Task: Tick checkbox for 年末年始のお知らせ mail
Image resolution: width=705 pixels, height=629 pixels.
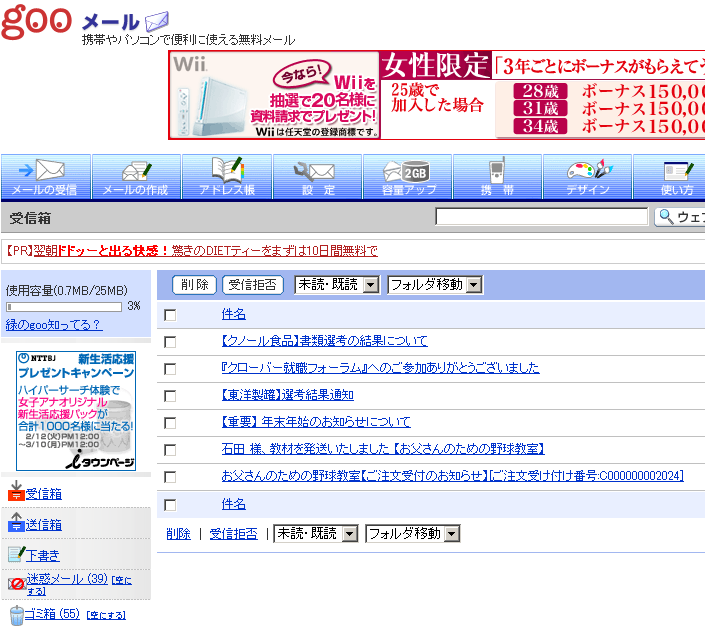Action: point(170,423)
